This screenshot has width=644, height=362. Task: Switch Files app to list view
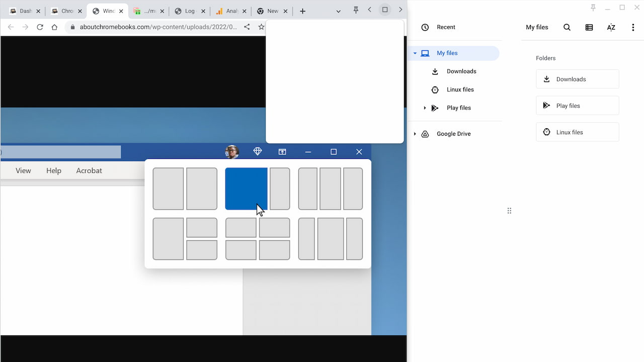tap(589, 27)
